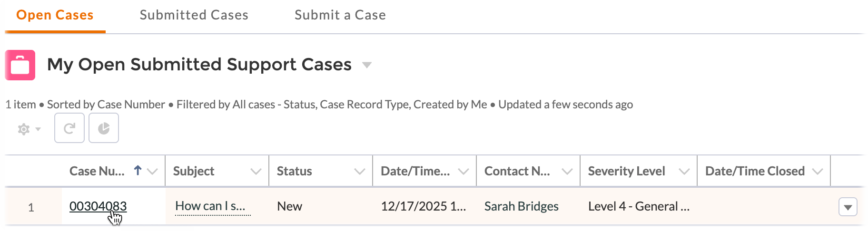
Task: Open case number 00304083 link
Action: tap(98, 206)
